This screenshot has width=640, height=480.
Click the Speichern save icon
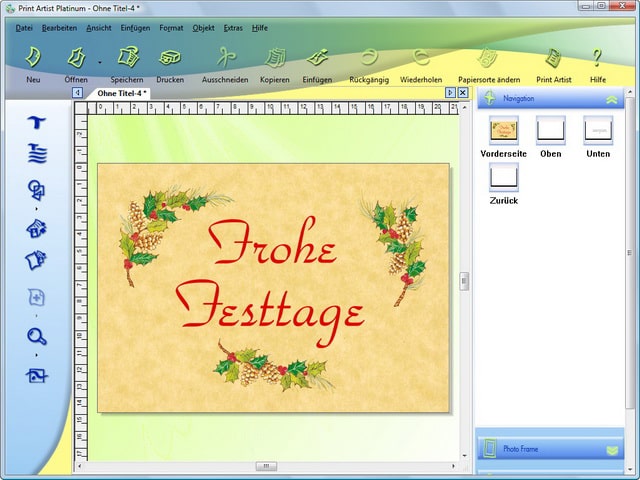pyautogui.click(x=126, y=57)
